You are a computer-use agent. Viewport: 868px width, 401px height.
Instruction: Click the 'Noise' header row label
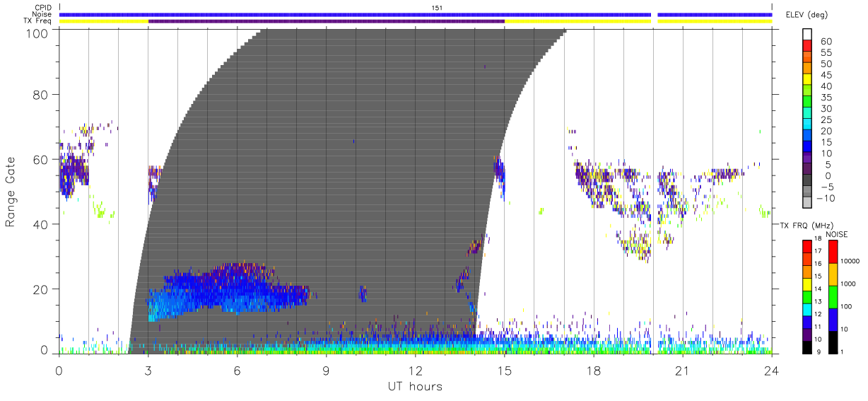[x=42, y=14]
